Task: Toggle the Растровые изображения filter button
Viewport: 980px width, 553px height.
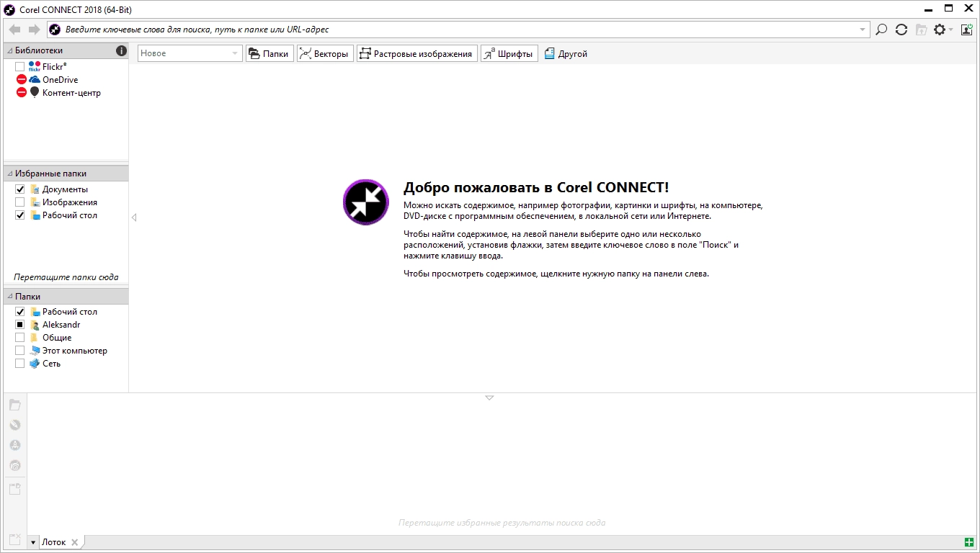Action: [x=416, y=53]
